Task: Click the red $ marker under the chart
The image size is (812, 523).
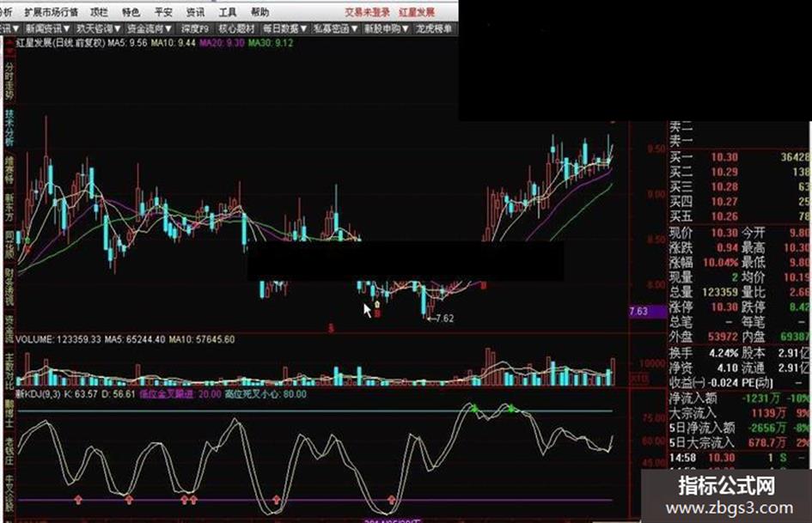Action: pyautogui.click(x=331, y=328)
